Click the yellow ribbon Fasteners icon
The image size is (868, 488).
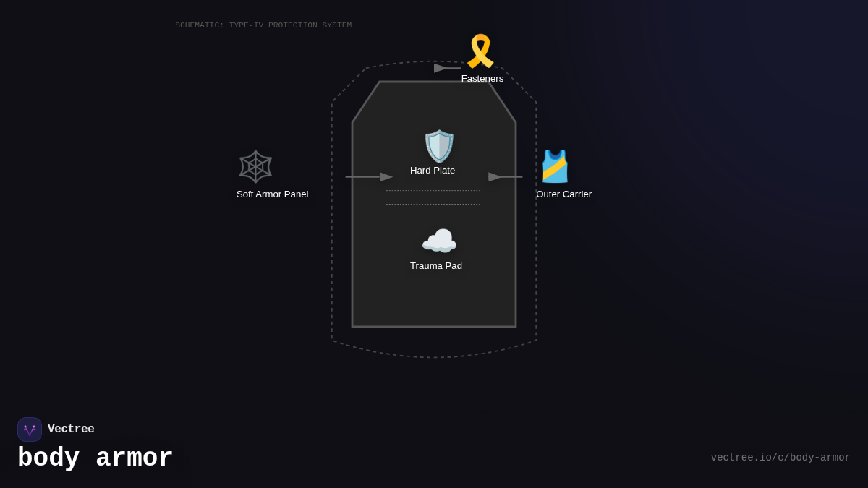(480, 51)
